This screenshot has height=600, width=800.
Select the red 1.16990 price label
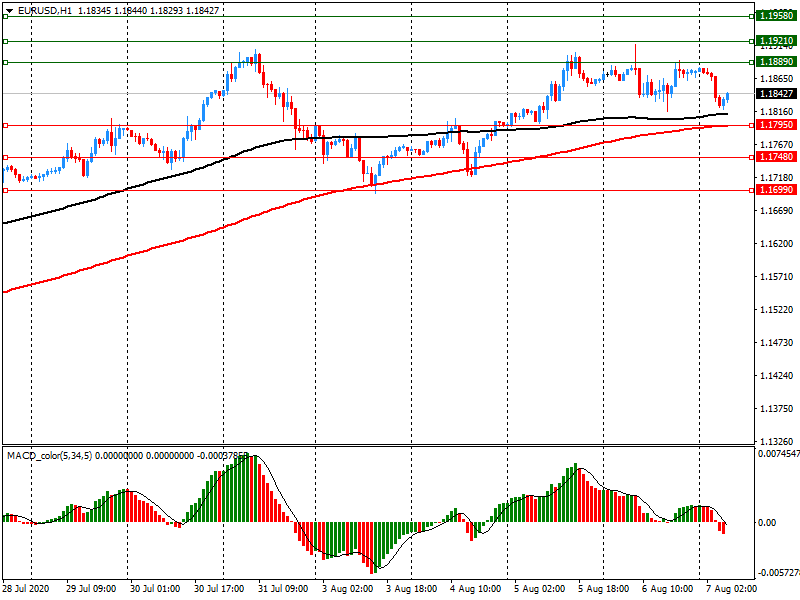[776, 190]
